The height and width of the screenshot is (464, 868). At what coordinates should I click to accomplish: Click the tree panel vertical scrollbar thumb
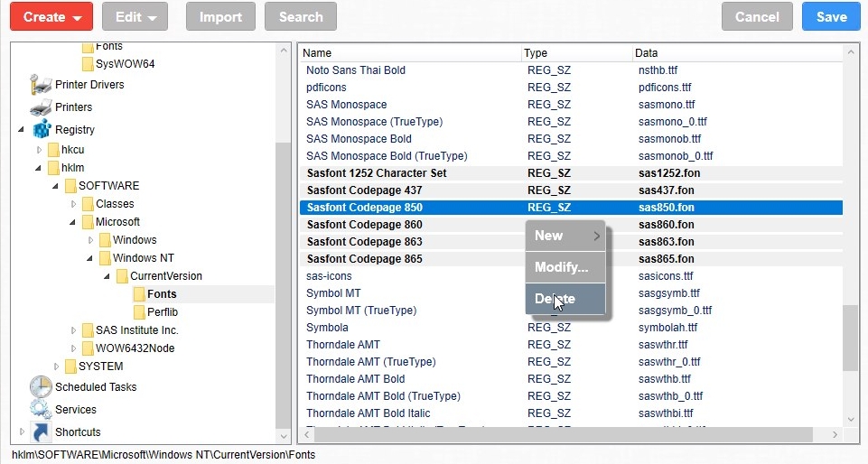[283, 284]
